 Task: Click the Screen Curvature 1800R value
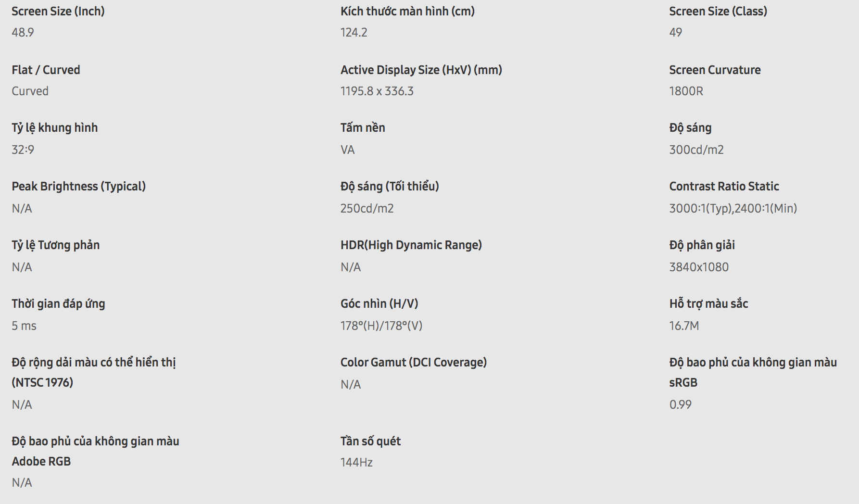tap(686, 91)
